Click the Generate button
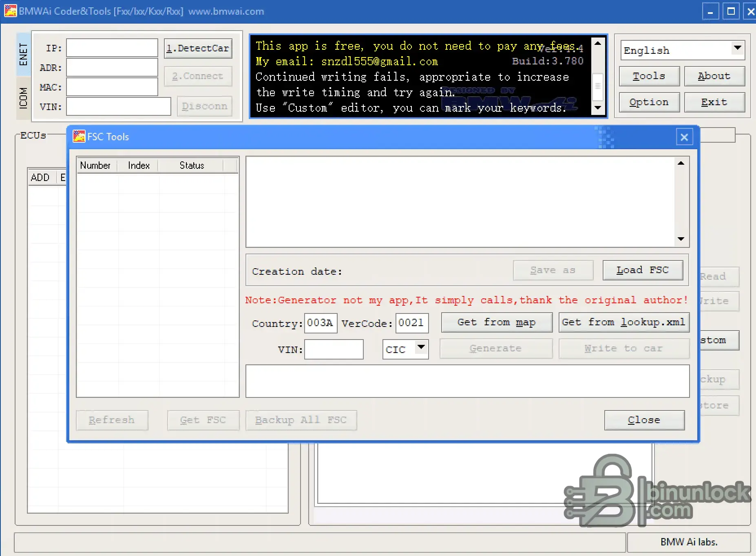 (x=496, y=349)
